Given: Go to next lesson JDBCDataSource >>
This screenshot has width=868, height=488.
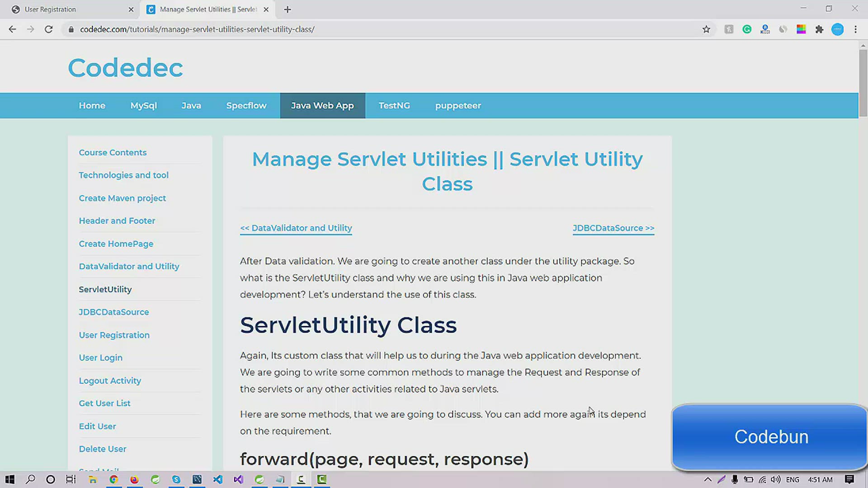Looking at the screenshot, I should pos(613,228).
